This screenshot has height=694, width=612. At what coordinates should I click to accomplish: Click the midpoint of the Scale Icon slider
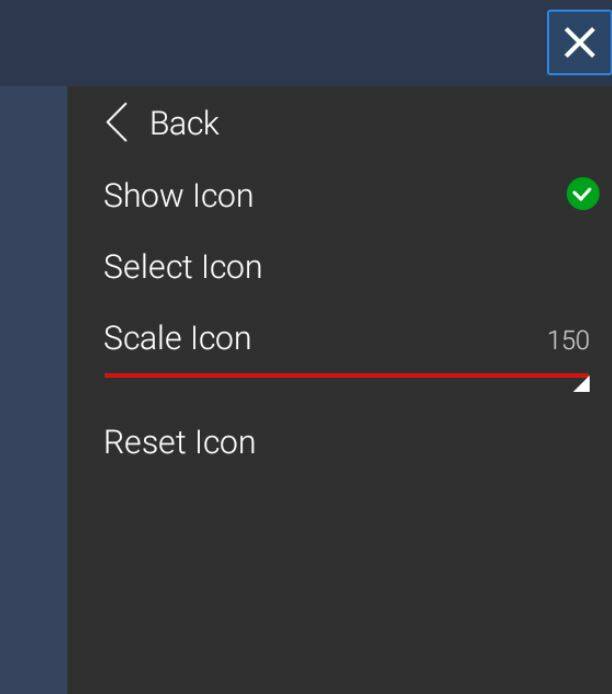click(347, 375)
